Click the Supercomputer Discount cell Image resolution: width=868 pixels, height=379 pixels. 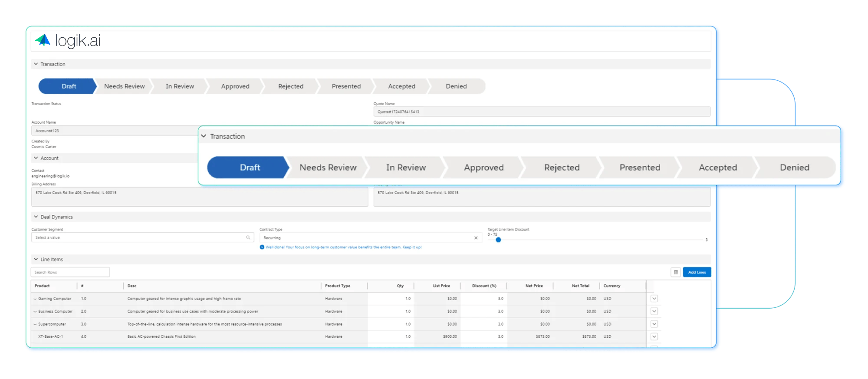[x=484, y=324]
